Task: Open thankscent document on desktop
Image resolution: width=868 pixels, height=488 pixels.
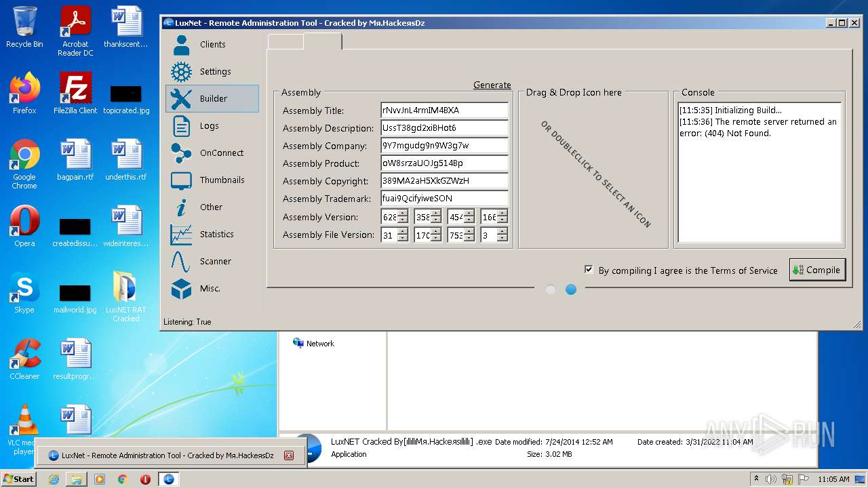Action: click(x=125, y=27)
